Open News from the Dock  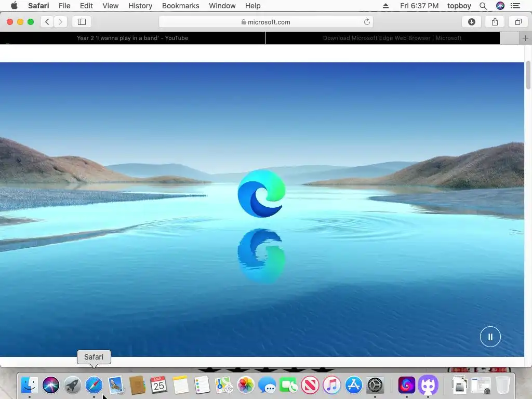[310, 385]
